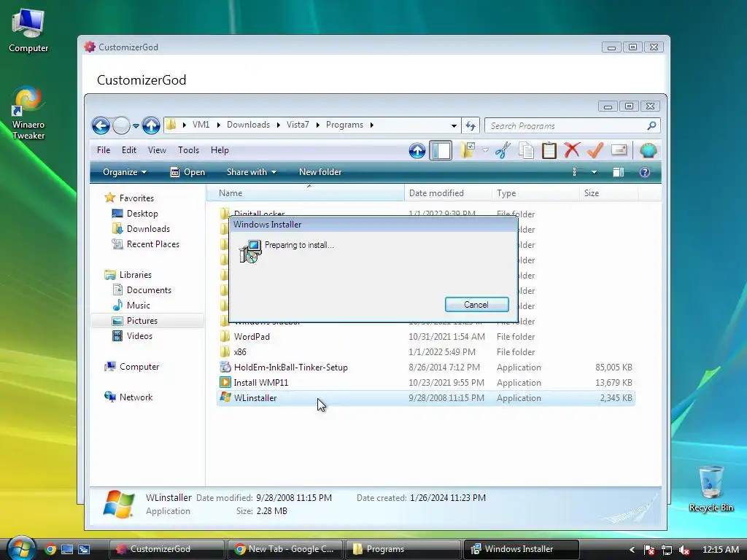Switch to CustomizerGod taskbar button
The image size is (747, 560).
coord(167,549)
